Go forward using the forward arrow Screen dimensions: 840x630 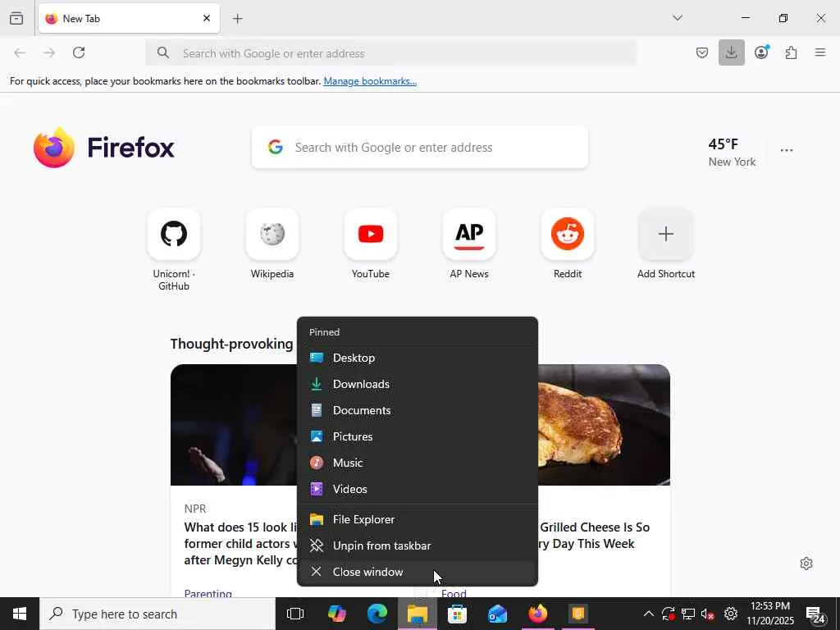point(49,52)
